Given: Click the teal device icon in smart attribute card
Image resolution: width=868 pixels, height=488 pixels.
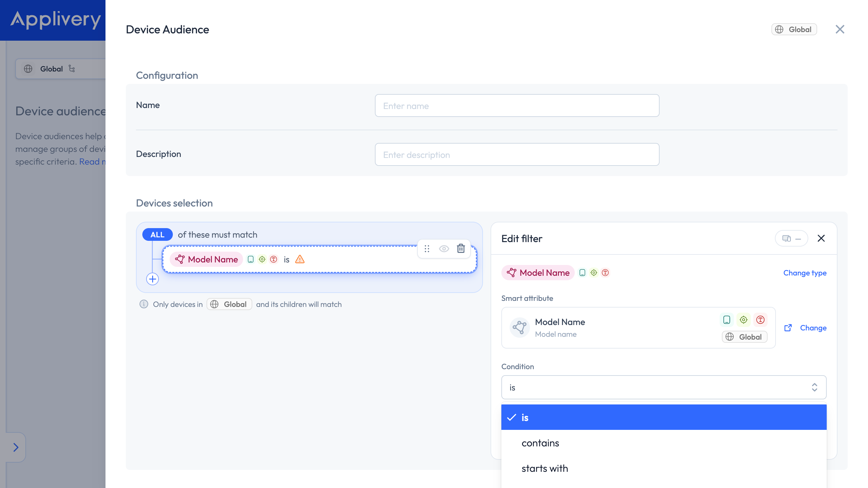Looking at the screenshot, I should [x=727, y=320].
